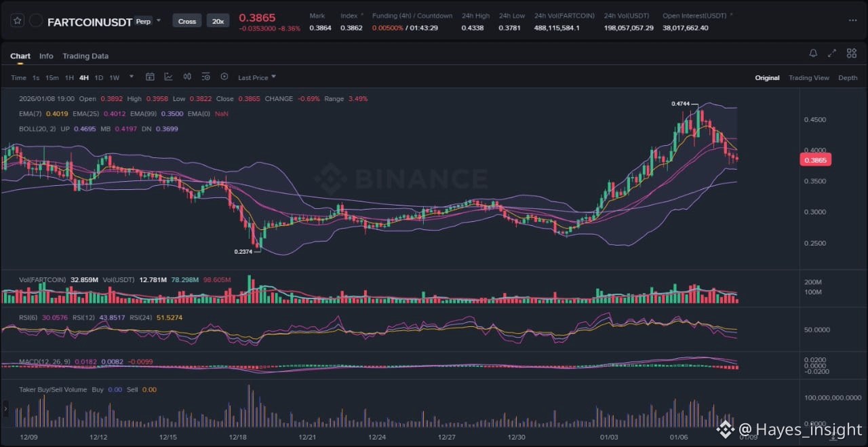Switch to the Chart tab
This screenshot has width=868, height=447.
20,56
